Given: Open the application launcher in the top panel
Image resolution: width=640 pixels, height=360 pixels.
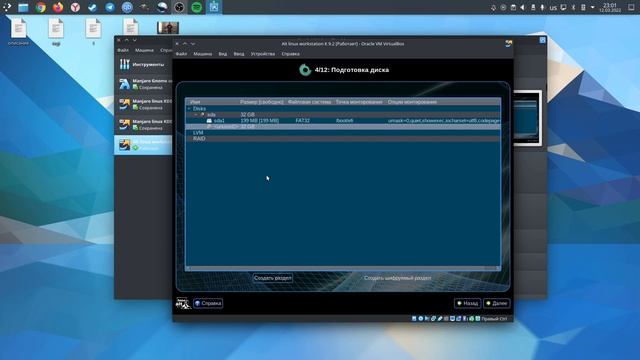Looking at the screenshot, I should [x=7, y=7].
